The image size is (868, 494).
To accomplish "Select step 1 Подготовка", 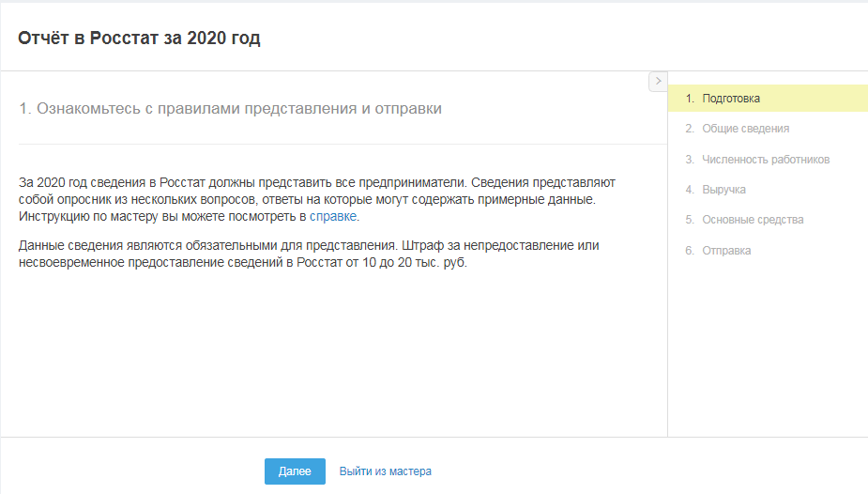I will pyautogui.click(x=768, y=99).
